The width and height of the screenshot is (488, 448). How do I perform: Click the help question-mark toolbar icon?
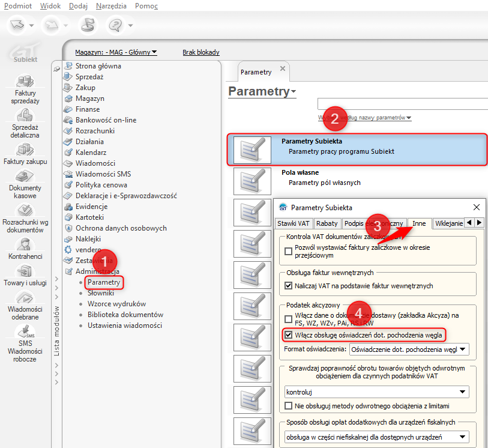(x=115, y=25)
